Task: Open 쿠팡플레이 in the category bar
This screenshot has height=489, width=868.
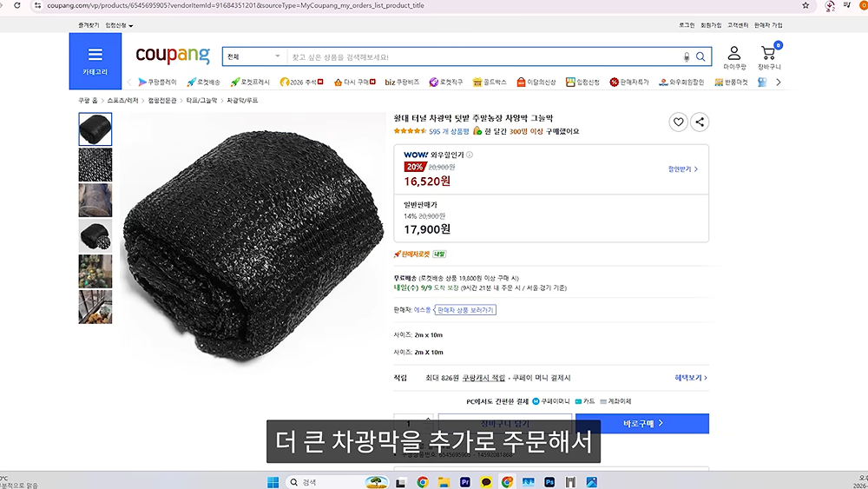Action: click(157, 82)
